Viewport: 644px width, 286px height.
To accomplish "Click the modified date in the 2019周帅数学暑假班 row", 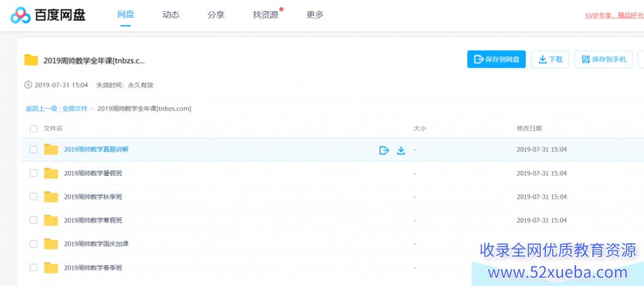I will click(x=541, y=173).
